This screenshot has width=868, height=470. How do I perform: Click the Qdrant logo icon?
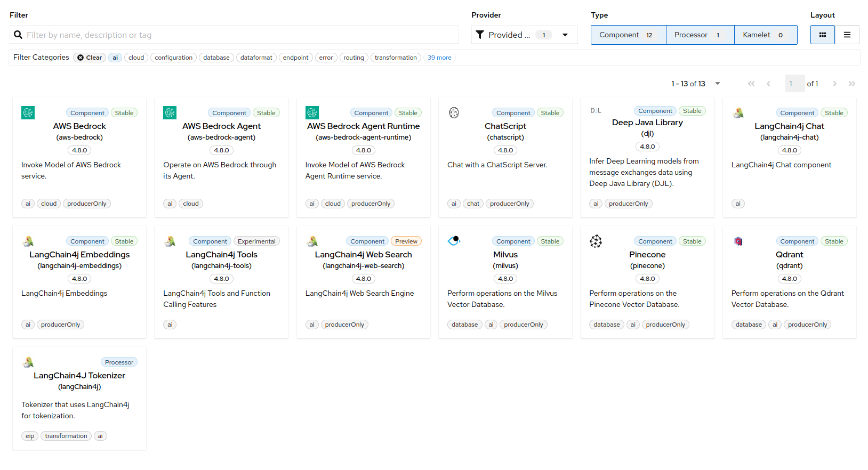(x=738, y=241)
